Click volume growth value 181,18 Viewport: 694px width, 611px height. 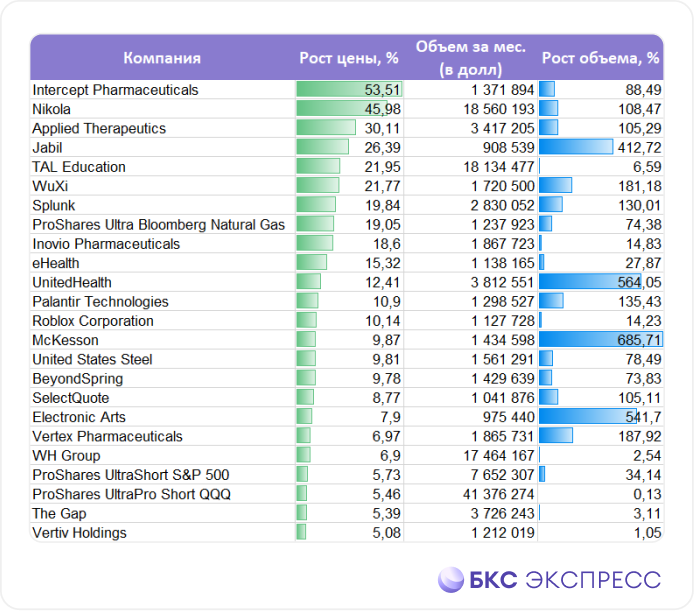pyautogui.click(x=640, y=186)
